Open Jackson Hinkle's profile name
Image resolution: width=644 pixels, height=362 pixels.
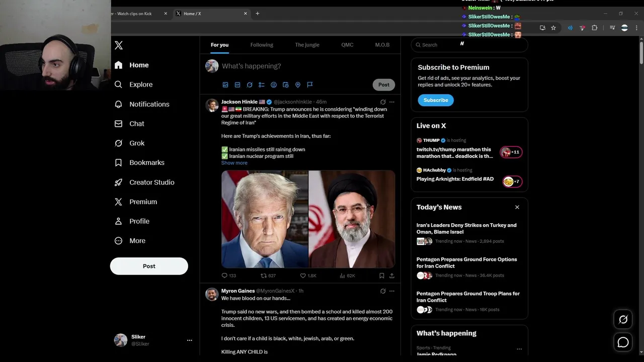[x=239, y=102]
